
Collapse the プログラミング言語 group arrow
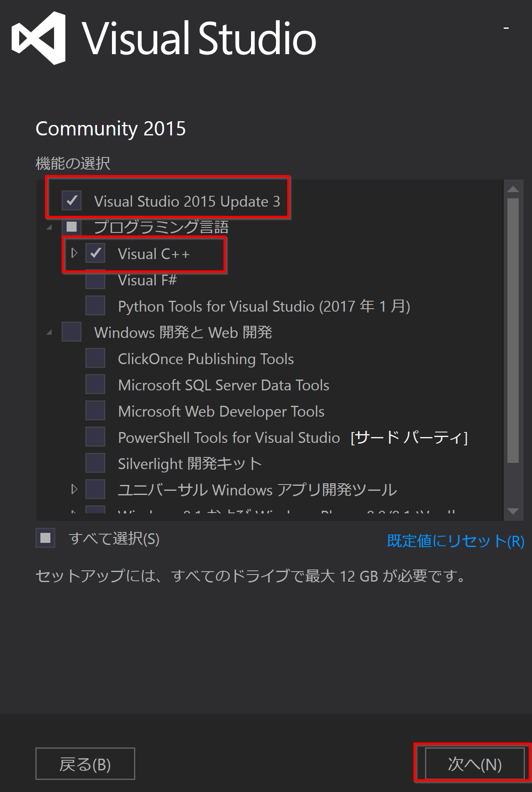click(x=50, y=227)
